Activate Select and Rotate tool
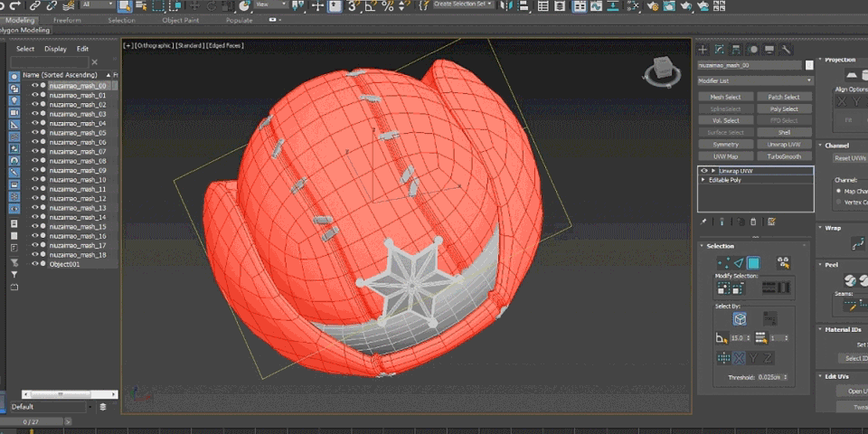Image resolution: width=868 pixels, height=434 pixels. (x=212, y=5)
